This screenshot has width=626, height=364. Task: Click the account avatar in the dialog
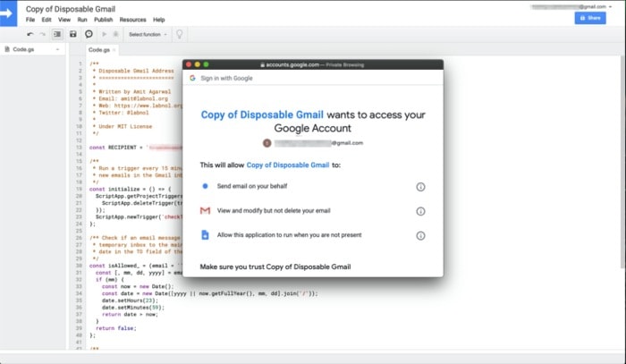266,143
